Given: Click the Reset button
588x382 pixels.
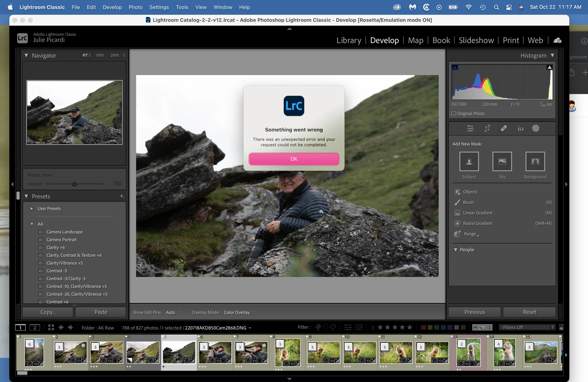Looking at the screenshot, I should [x=529, y=312].
